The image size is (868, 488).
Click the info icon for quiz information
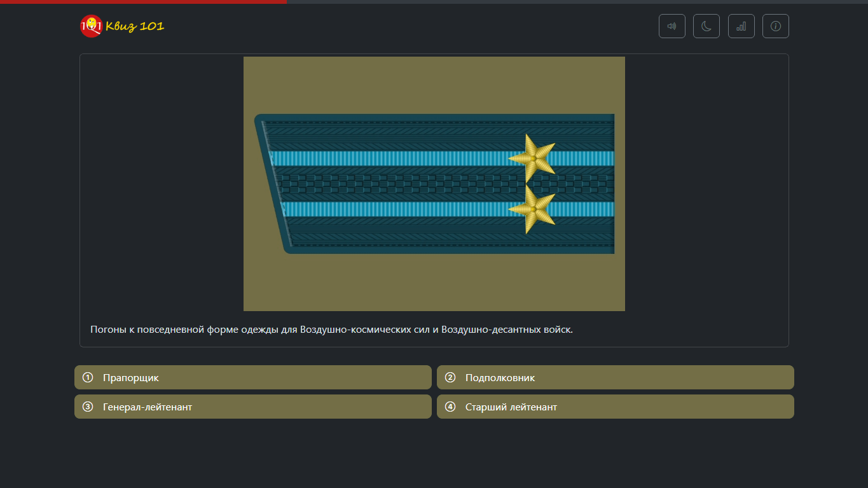click(x=775, y=25)
